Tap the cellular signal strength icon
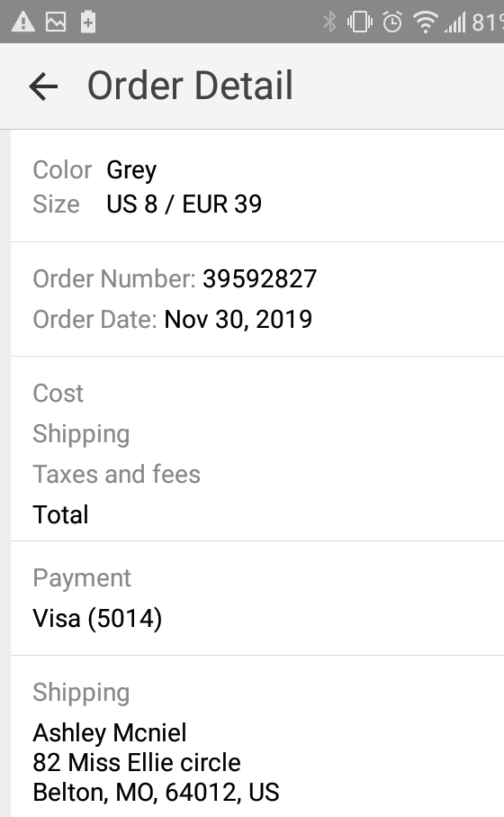 pos(455,23)
